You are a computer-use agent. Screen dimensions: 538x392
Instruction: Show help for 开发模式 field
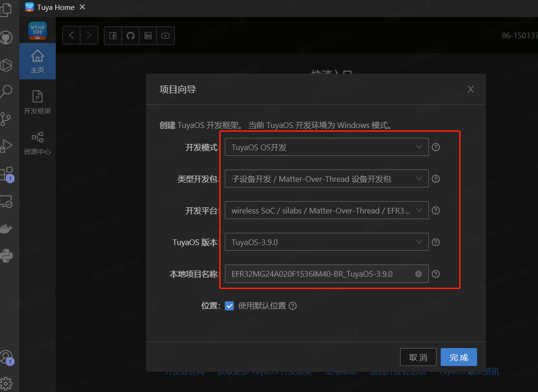[x=436, y=147]
